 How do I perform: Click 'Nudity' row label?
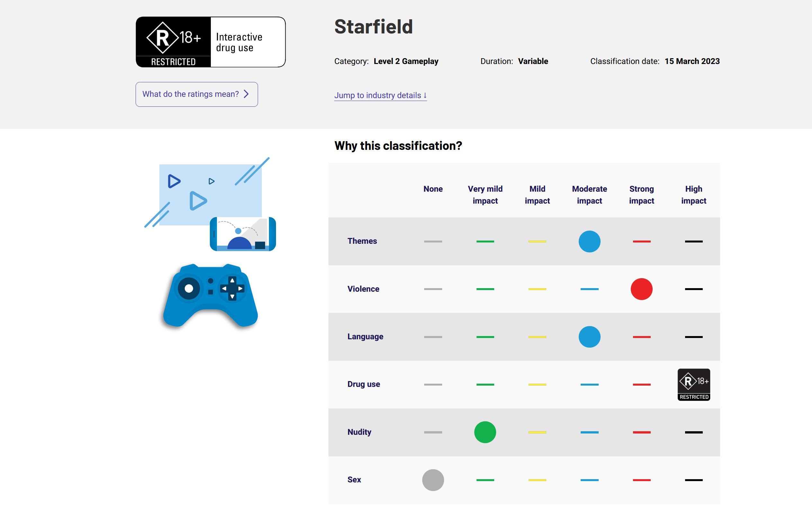pyautogui.click(x=359, y=432)
